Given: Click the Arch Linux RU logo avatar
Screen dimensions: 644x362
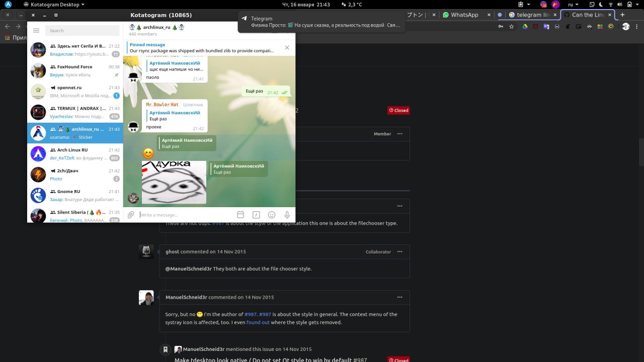Looking at the screenshot, I should click(x=38, y=154).
